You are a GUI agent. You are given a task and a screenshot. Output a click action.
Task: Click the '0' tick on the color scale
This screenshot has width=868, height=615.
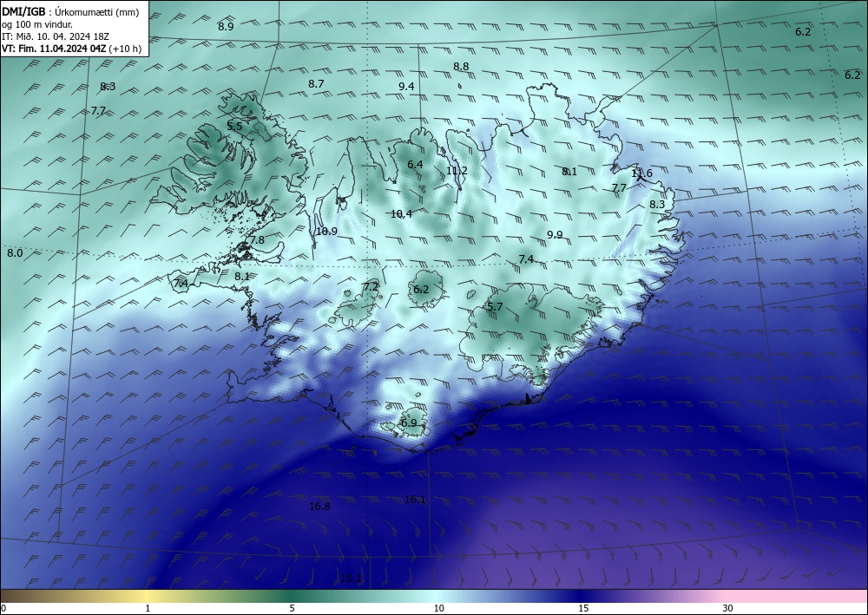(x=3, y=608)
